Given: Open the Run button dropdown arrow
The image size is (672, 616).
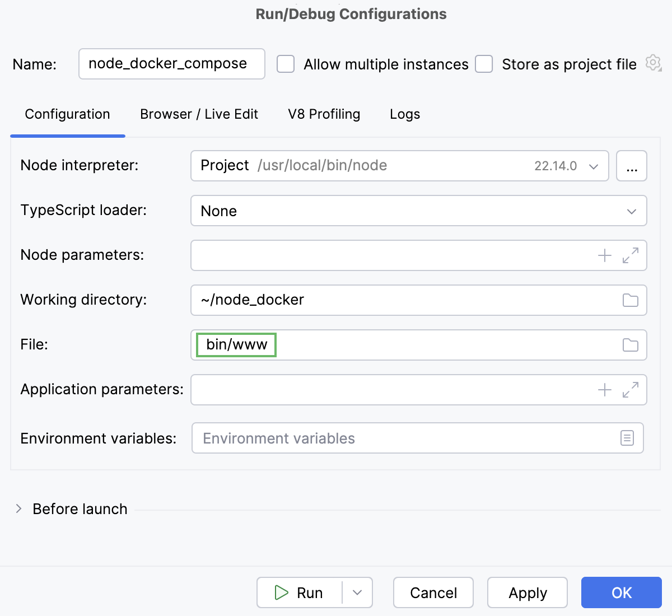Looking at the screenshot, I should [357, 592].
